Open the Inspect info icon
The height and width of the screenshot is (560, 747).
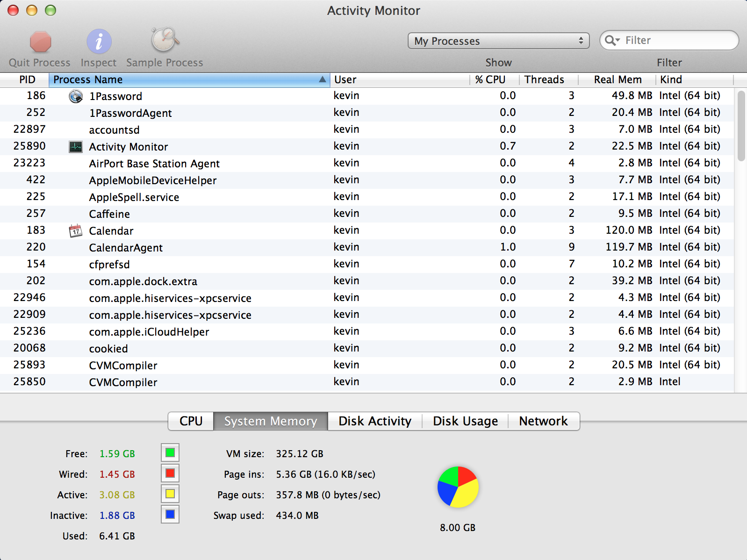[99, 42]
